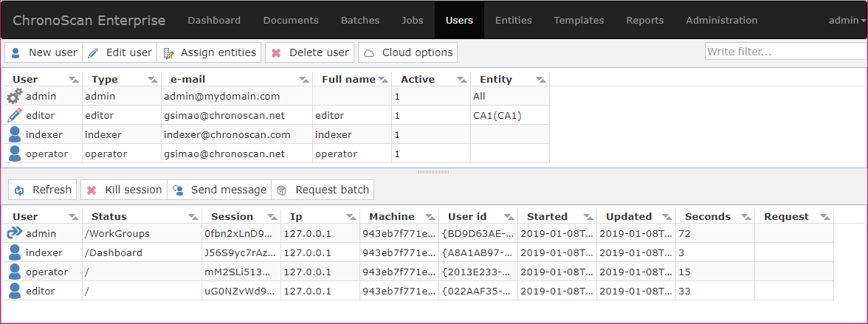Switch to the Administration tab
This screenshot has width=868, height=324.
click(x=721, y=21)
